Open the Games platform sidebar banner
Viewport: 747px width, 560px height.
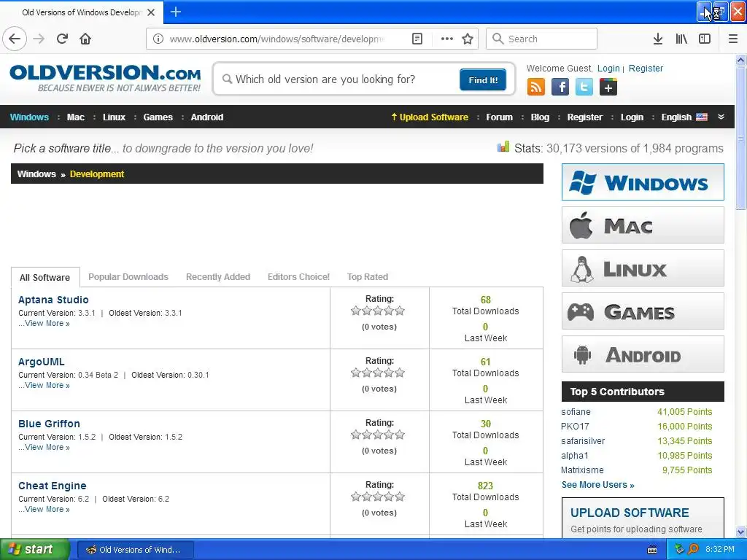coord(643,311)
